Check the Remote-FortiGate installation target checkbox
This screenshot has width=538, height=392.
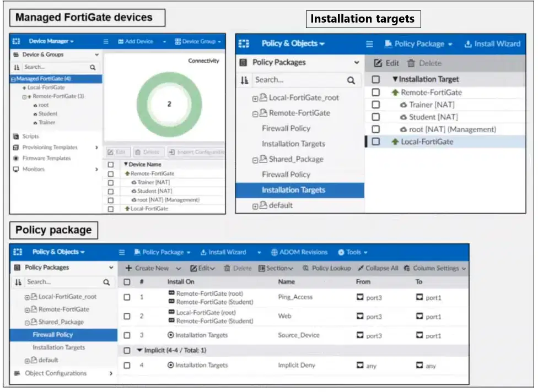[376, 92]
